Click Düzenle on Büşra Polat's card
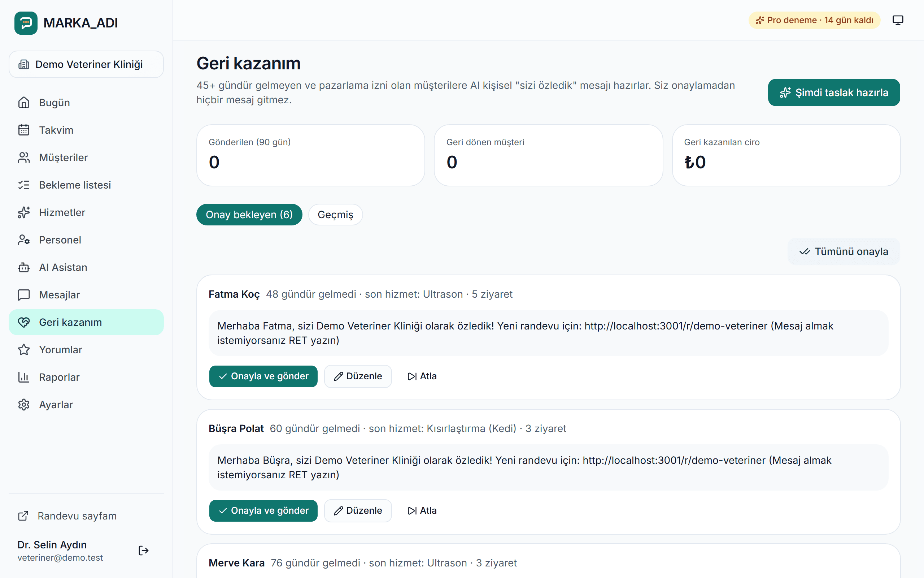Viewport: 924px width, 578px height. (358, 511)
